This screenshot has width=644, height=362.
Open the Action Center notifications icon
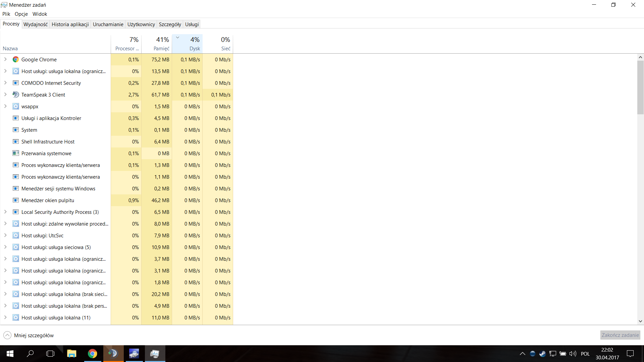630,354
